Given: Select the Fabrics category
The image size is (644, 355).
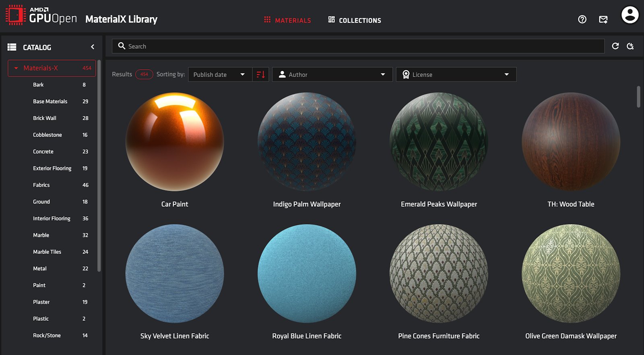Looking at the screenshot, I should click(x=41, y=185).
